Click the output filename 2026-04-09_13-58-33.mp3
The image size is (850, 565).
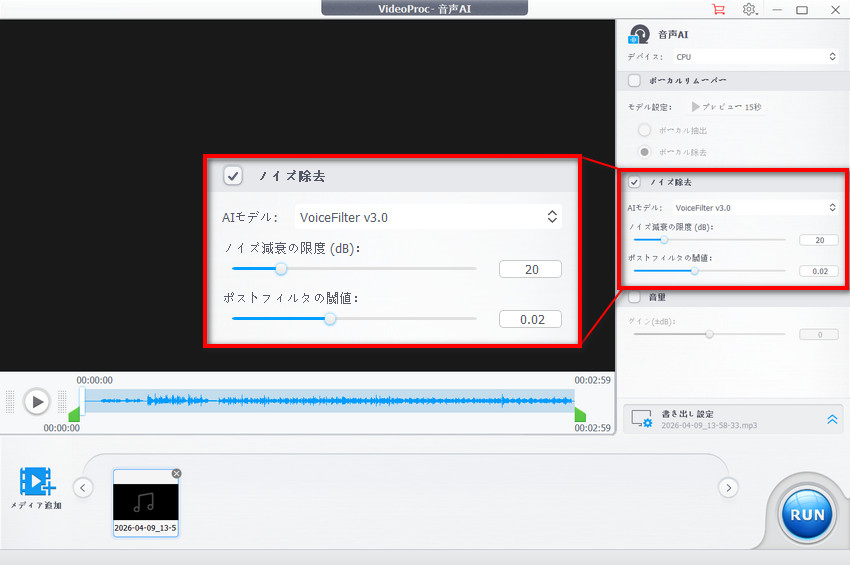[x=709, y=426]
